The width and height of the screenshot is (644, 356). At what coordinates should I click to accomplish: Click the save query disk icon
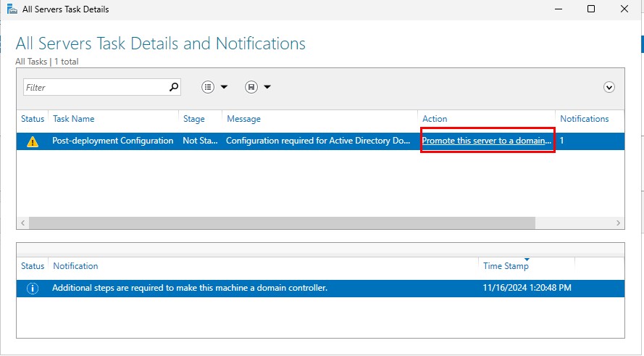click(x=251, y=87)
